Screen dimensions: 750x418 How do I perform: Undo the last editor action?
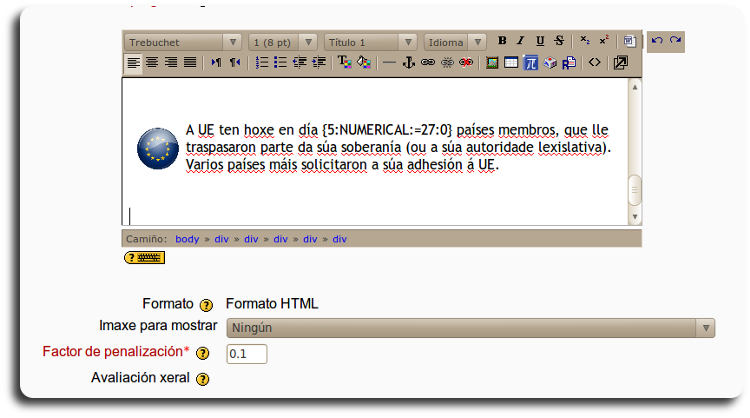(657, 41)
